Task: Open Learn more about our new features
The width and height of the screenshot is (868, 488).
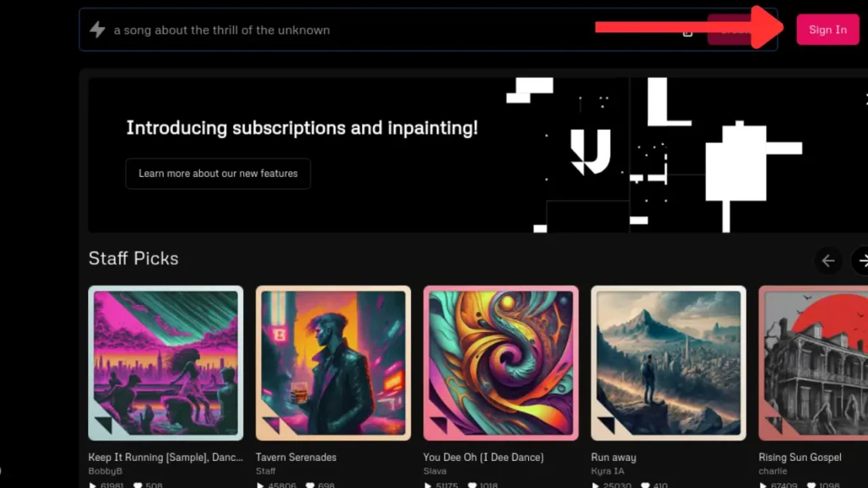Action: coord(218,174)
